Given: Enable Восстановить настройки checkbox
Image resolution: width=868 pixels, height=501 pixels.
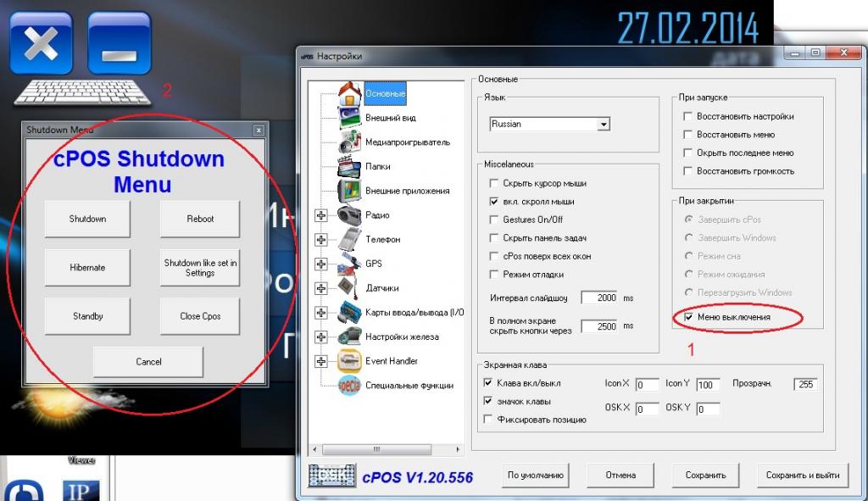Looking at the screenshot, I should pos(688,116).
